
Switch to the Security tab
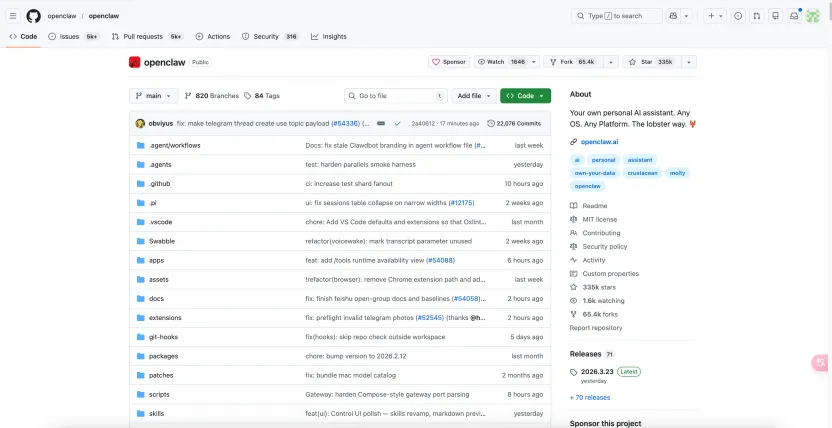pyautogui.click(x=270, y=37)
